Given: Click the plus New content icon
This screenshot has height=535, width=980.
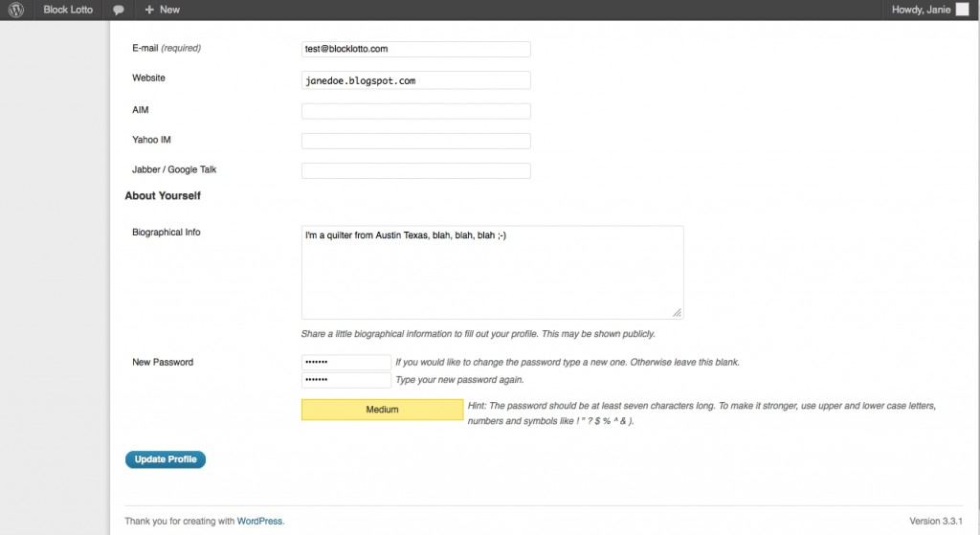Looking at the screenshot, I should [x=149, y=10].
